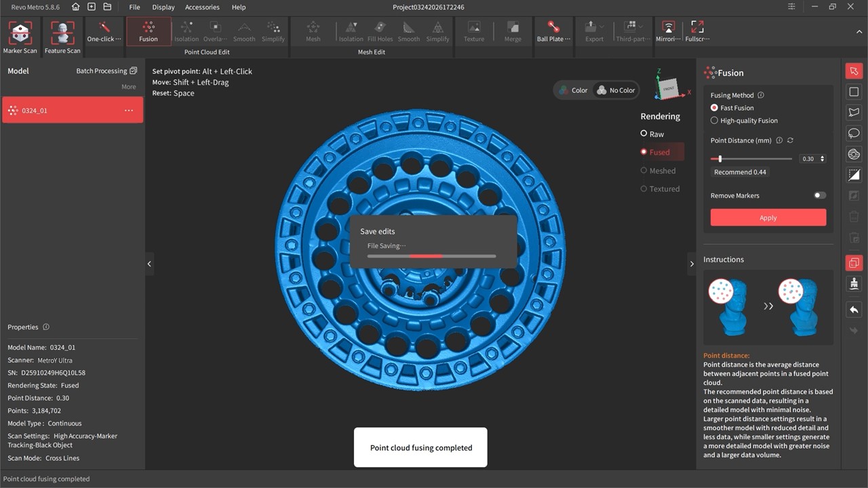Choose the arrow pointer selection tool
Screen dimensions: 868x488
[x=854, y=71]
